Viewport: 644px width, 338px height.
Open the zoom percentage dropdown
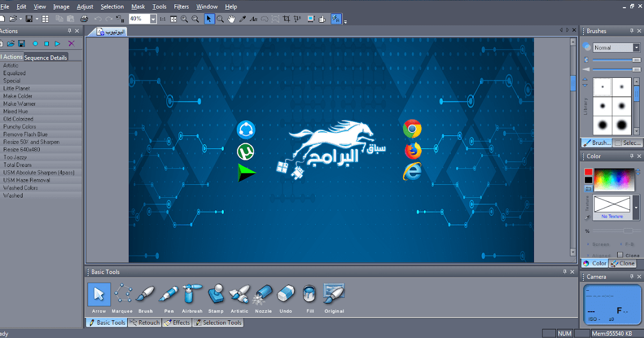[153, 19]
